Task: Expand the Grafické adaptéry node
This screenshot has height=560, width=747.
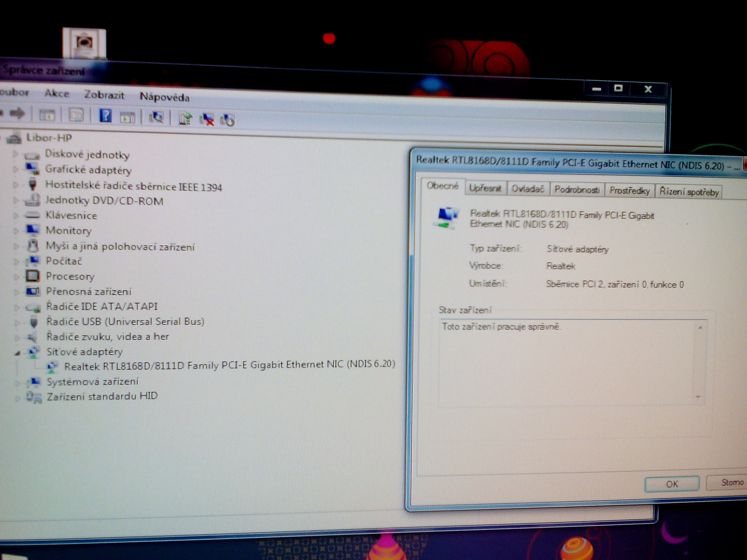Action: pos(15,169)
